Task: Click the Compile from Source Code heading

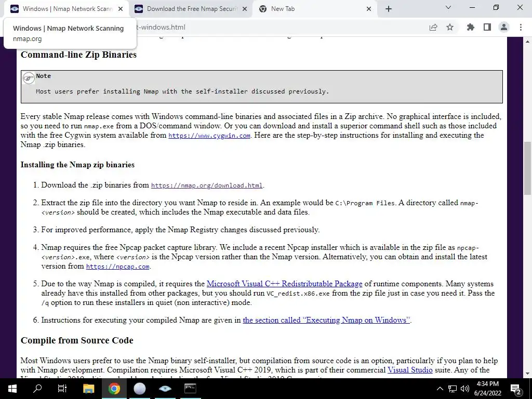Action: tap(77, 340)
